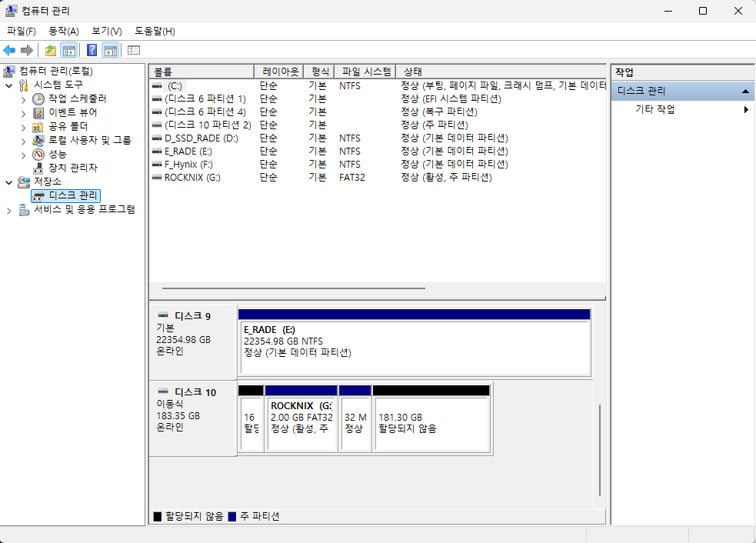This screenshot has height=543, width=756.
Task: Click the horizontal scrollbar of the volume list
Action: tap(294, 288)
